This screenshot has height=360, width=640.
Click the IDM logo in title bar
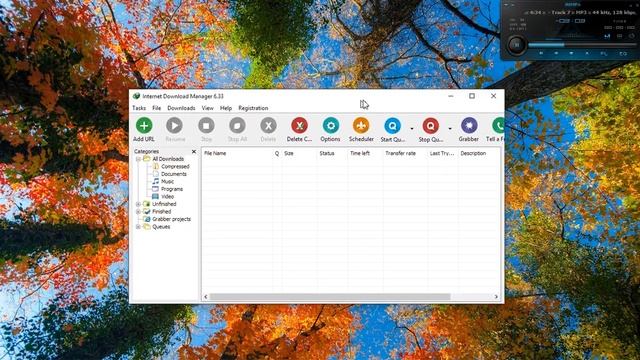[x=136, y=96]
